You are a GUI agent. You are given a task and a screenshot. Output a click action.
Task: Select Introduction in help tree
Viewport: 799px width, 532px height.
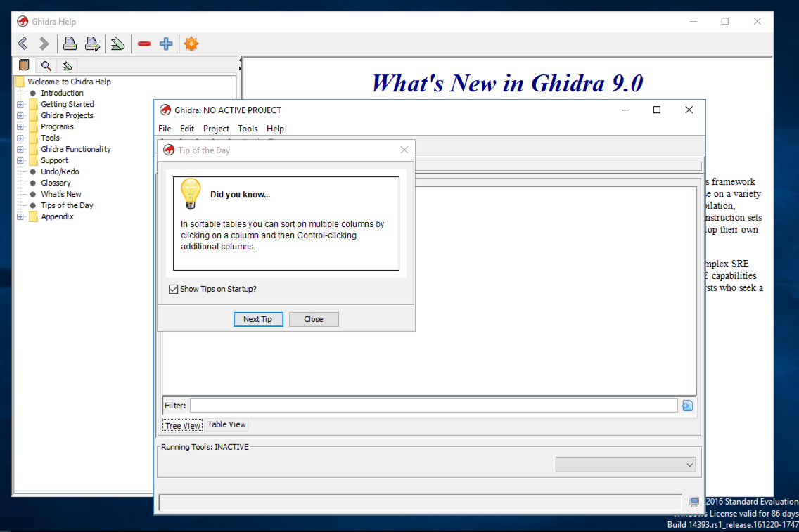(x=62, y=93)
